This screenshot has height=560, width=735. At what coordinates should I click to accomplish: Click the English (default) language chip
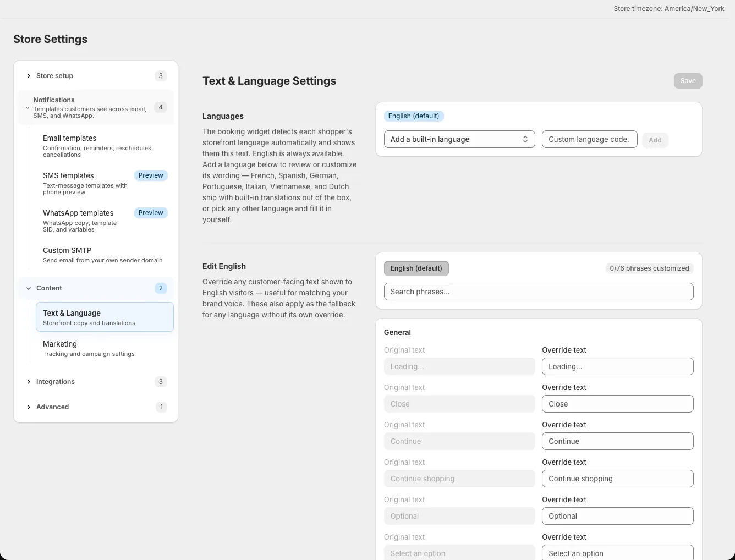(x=414, y=116)
